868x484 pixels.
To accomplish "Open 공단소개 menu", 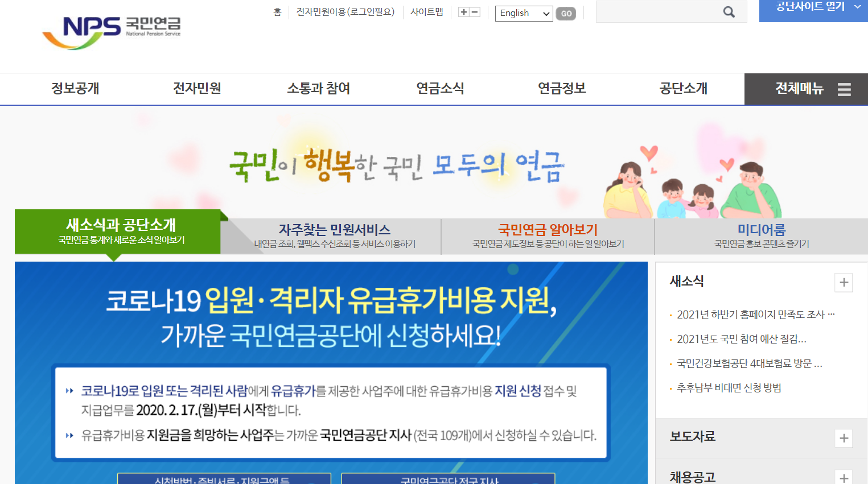I will pos(684,89).
